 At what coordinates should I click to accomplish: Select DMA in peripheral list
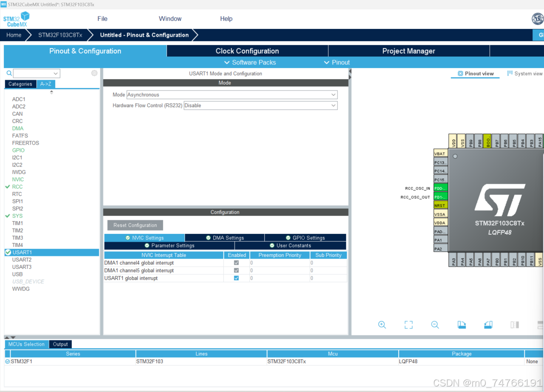pyautogui.click(x=18, y=128)
